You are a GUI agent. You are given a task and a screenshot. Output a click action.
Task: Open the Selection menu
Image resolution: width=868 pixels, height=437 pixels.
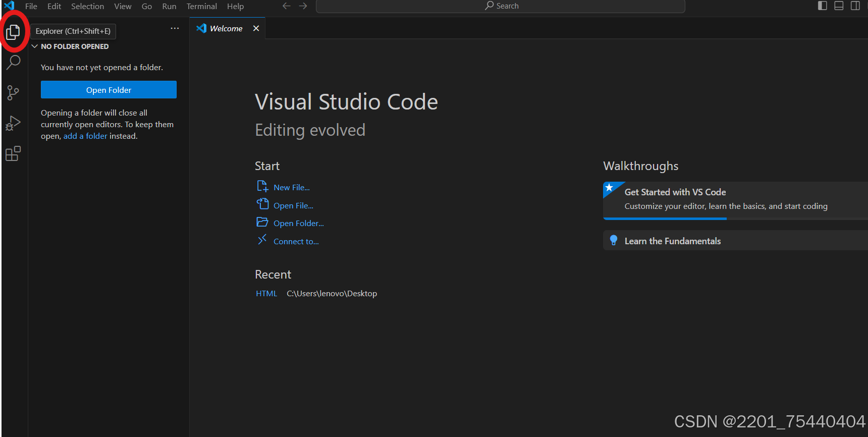click(x=87, y=6)
